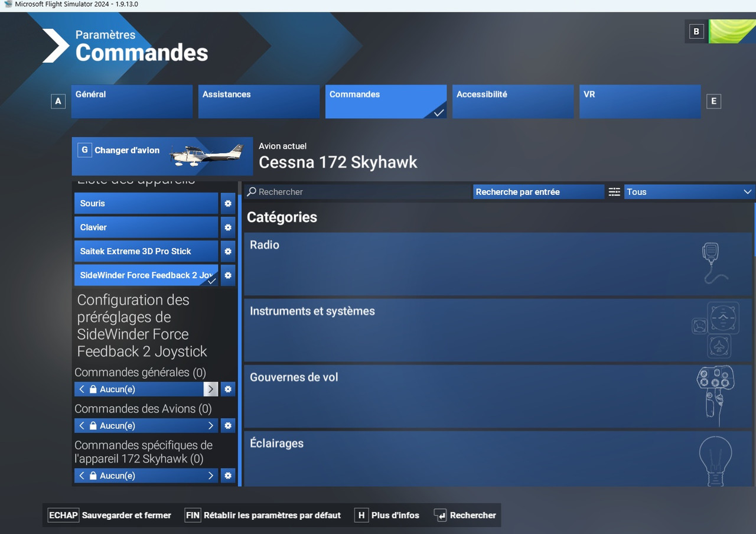Click the Commandes des Avions (0) label
Screen dimensions: 756x534
tap(143, 409)
